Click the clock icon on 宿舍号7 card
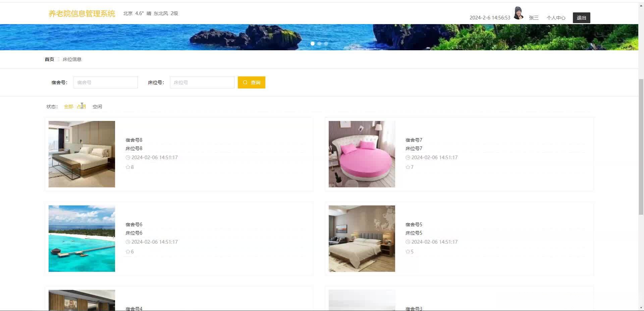Viewport: 644px width, 311px height. [x=408, y=158]
